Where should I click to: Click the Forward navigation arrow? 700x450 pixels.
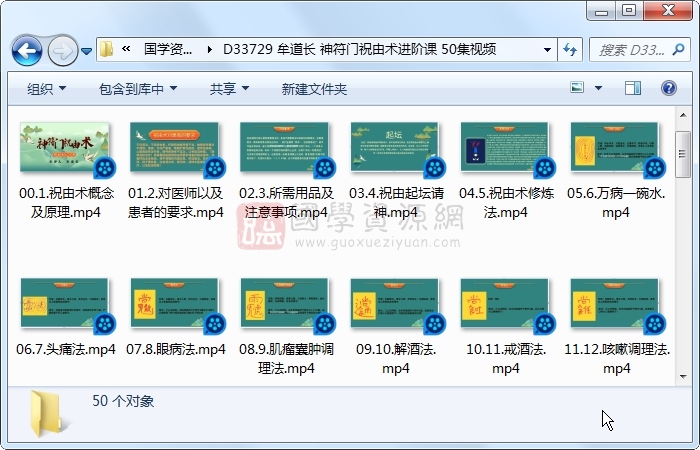tap(62, 49)
